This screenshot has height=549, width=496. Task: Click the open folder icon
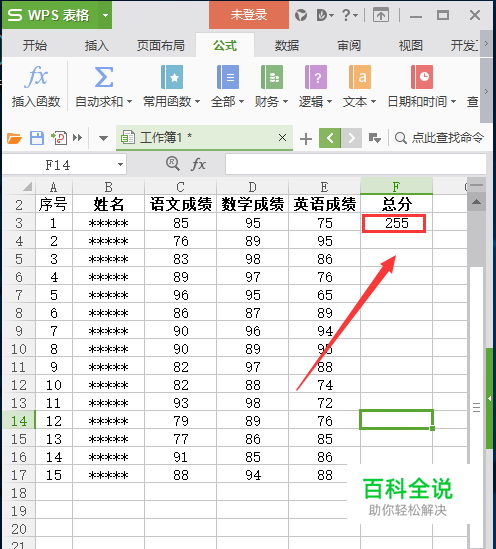14,138
